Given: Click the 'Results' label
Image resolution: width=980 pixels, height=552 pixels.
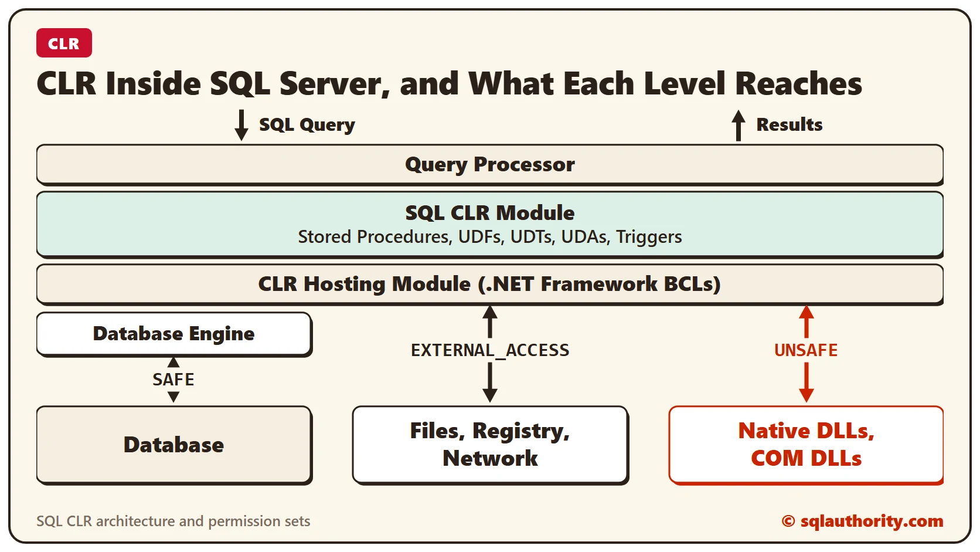Looking at the screenshot, I should pyautogui.click(x=789, y=124).
